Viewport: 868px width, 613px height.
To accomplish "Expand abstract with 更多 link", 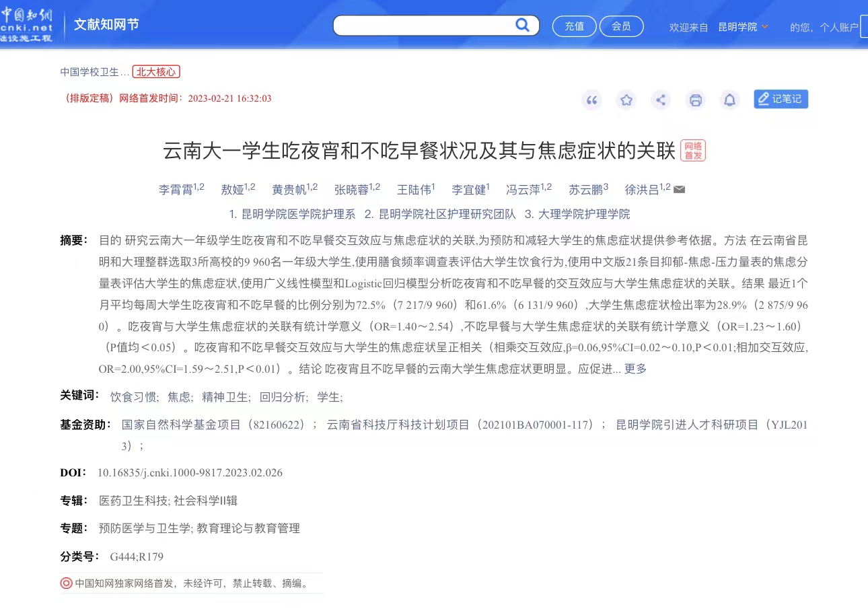I will [x=635, y=369].
